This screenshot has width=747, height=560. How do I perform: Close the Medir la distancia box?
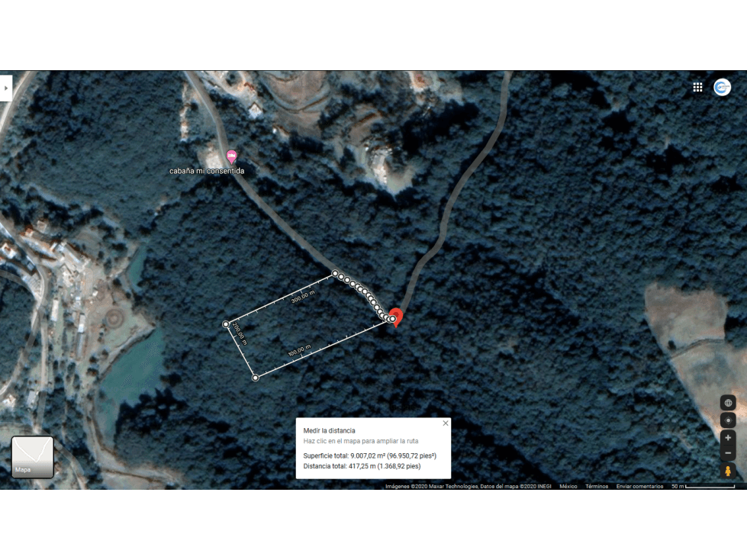(446, 423)
